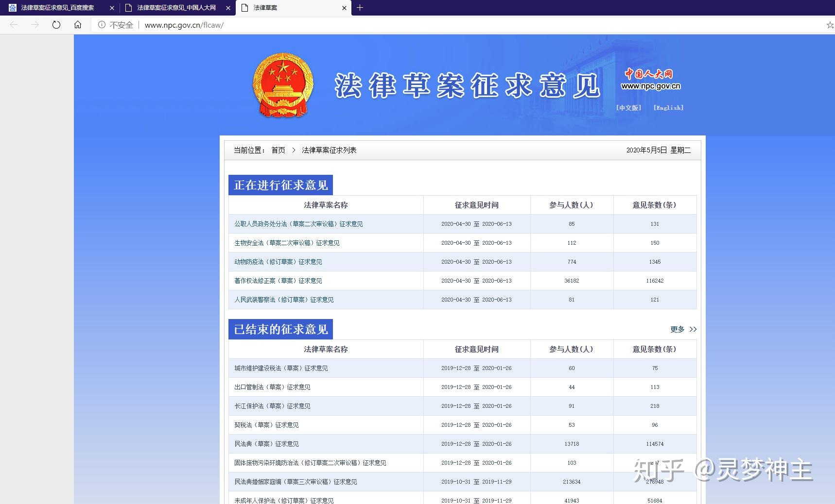835x504 pixels.
Task: Open 契税法（草案）link
Action: tap(266, 425)
